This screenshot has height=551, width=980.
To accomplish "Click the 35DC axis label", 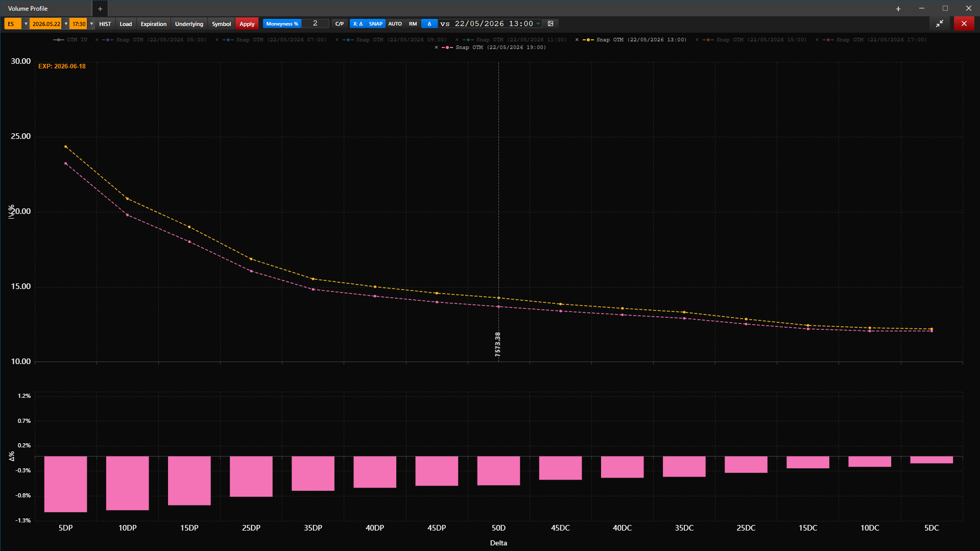I will [684, 528].
